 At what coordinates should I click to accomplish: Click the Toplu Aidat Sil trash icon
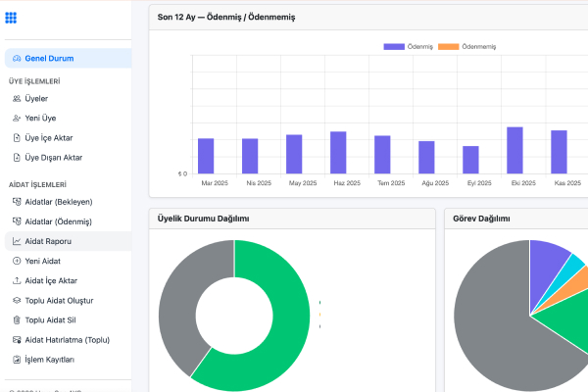pos(17,320)
